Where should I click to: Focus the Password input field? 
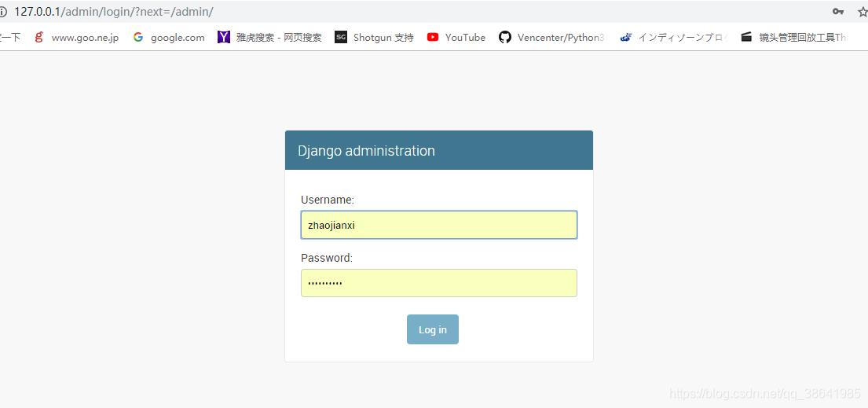click(439, 283)
